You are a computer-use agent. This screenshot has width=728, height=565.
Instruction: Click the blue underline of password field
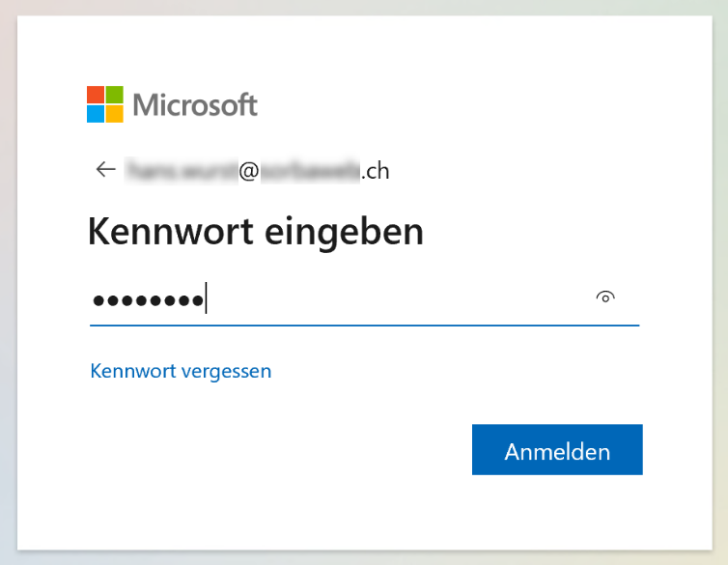pos(364,325)
